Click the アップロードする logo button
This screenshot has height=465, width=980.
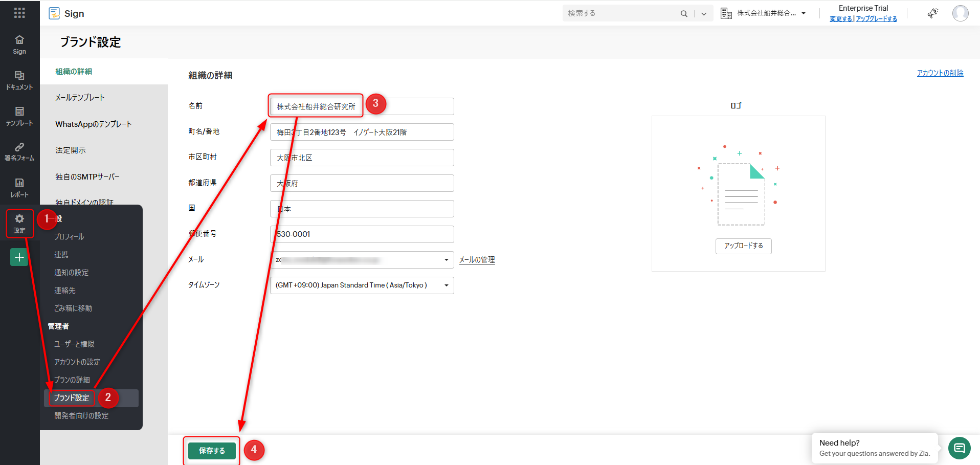743,246
